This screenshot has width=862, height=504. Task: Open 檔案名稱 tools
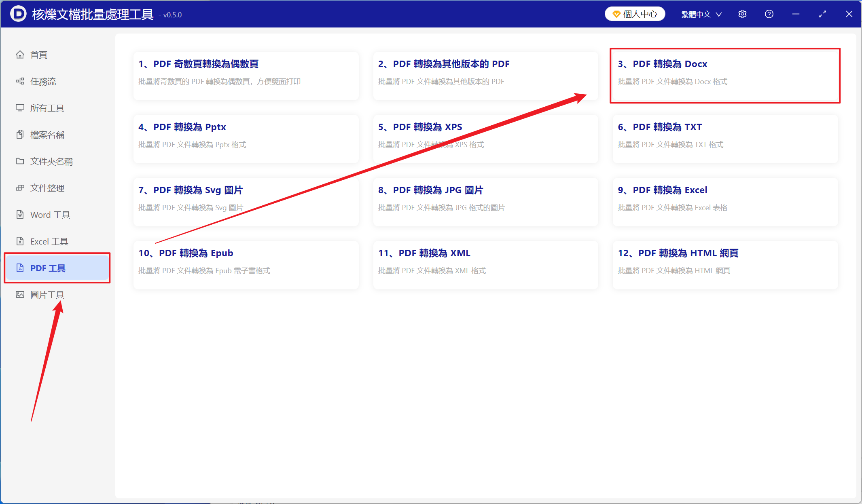57,135
